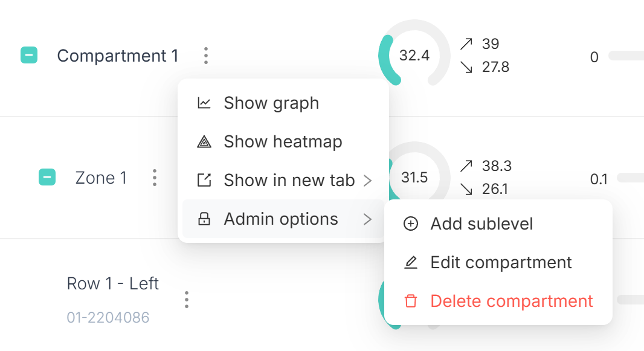The image size is (644, 351).
Task: Expand the Show in new tab submenu arrow
Action: pos(367,180)
